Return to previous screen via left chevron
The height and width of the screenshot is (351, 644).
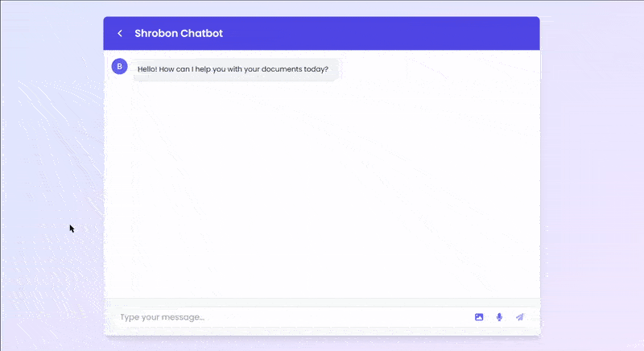[120, 34]
